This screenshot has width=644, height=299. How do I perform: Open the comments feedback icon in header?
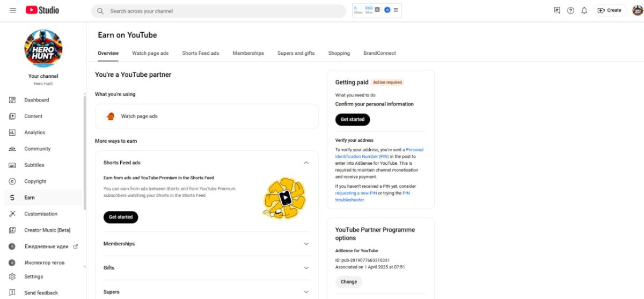[557, 10]
